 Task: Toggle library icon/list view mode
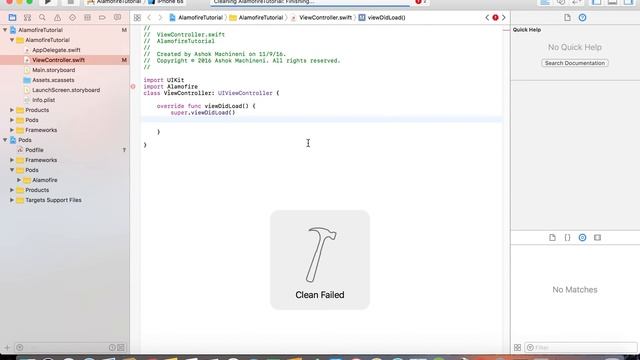tap(518, 348)
